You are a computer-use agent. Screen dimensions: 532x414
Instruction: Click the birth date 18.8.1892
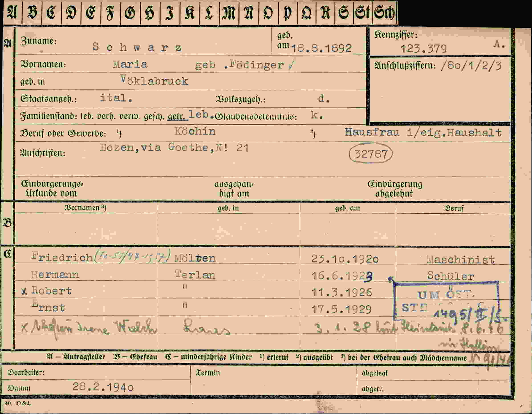[322, 48]
